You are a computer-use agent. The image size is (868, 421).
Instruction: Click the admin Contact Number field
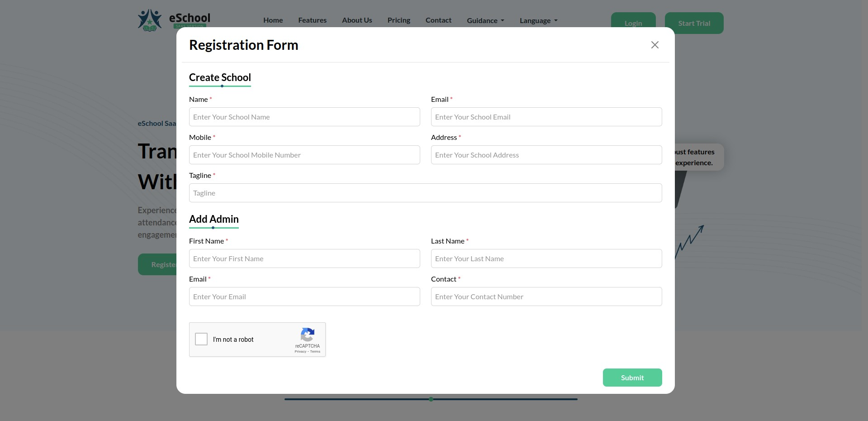coord(546,297)
